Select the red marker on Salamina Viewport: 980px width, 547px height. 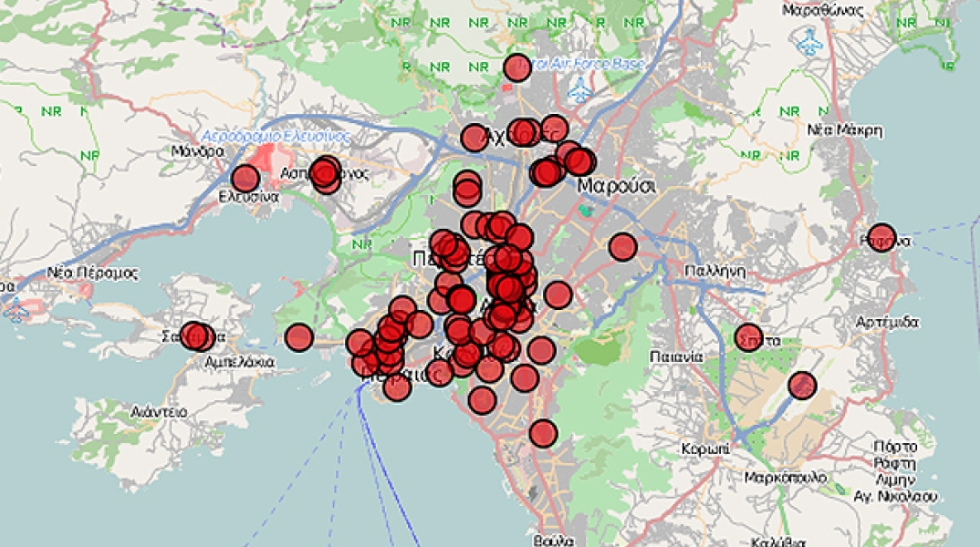point(195,336)
